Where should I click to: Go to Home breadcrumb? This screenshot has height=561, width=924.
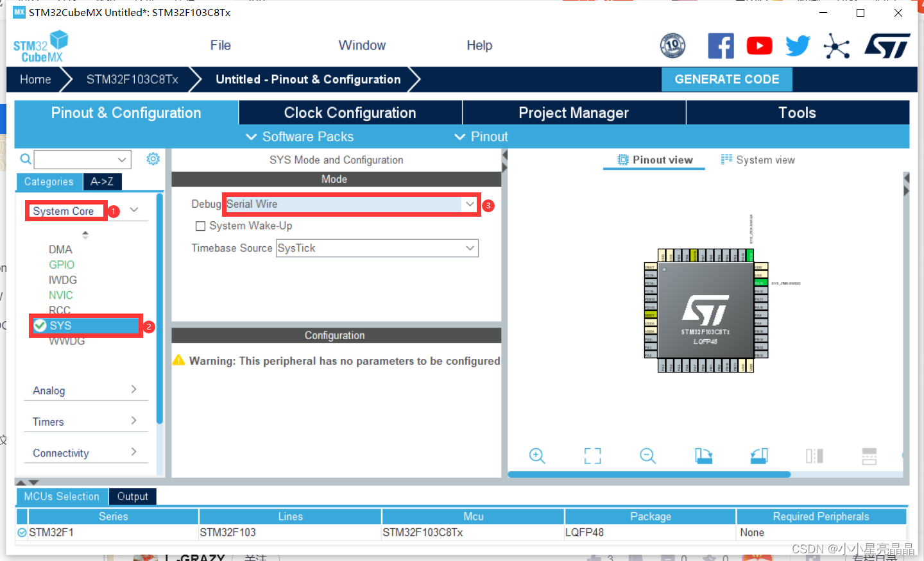point(35,80)
